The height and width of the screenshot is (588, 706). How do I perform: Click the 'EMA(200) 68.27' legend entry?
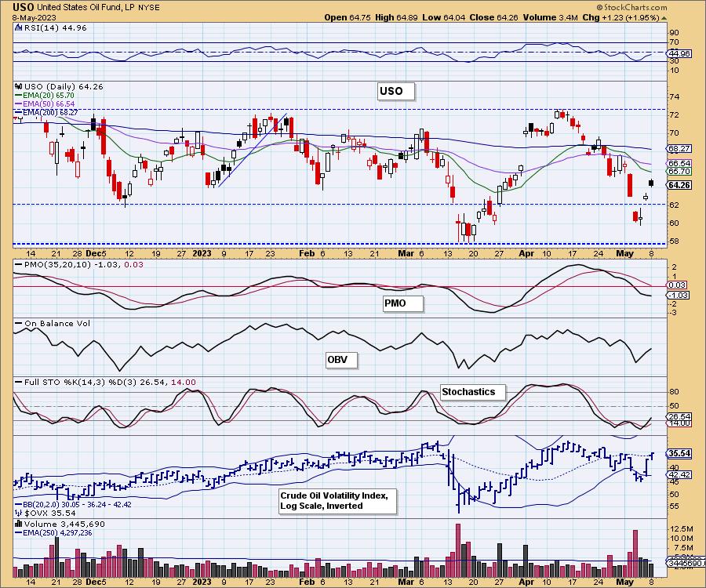pos(46,112)
